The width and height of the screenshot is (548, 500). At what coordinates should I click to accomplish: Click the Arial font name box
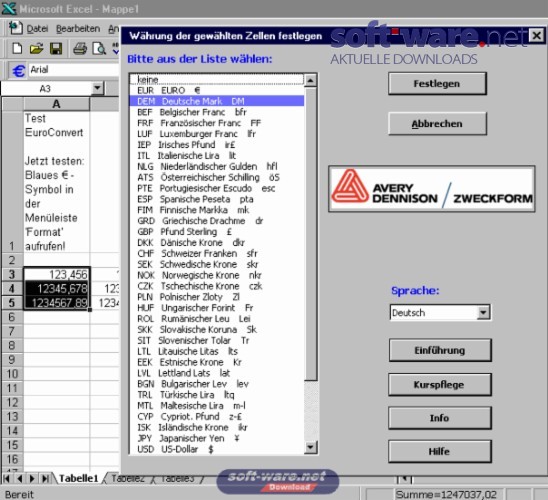coord(74,70)
